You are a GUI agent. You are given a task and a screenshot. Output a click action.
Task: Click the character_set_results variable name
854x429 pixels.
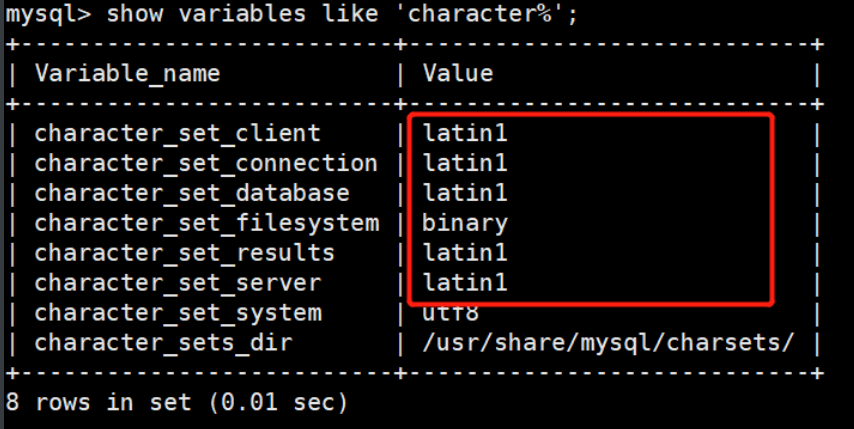point(185,253)
